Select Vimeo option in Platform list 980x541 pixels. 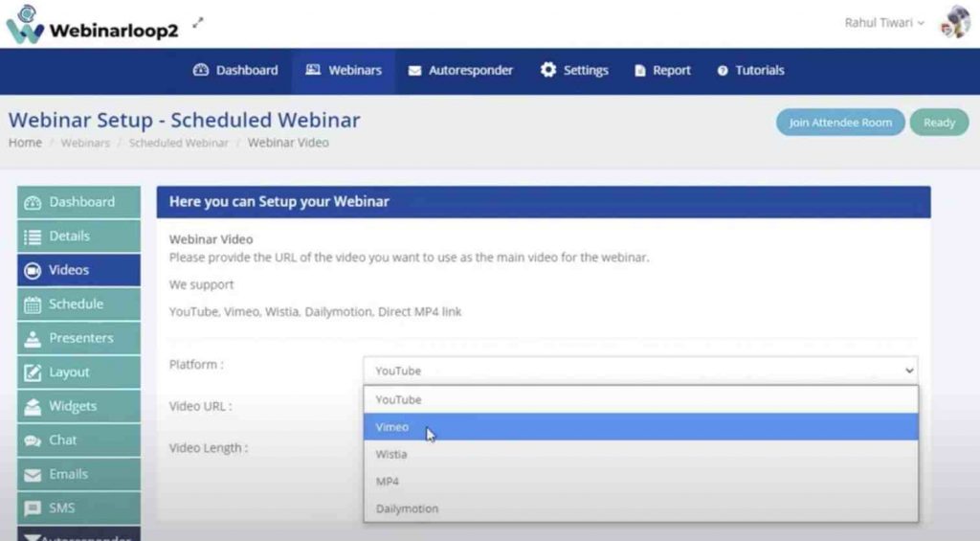click(x=640, y=426)
